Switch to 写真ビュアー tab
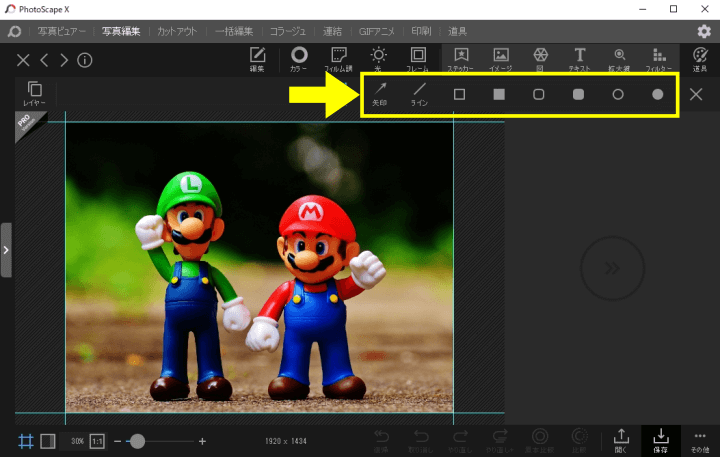Image resolution: width=720 pixels, height=457 pixels. 62,31
